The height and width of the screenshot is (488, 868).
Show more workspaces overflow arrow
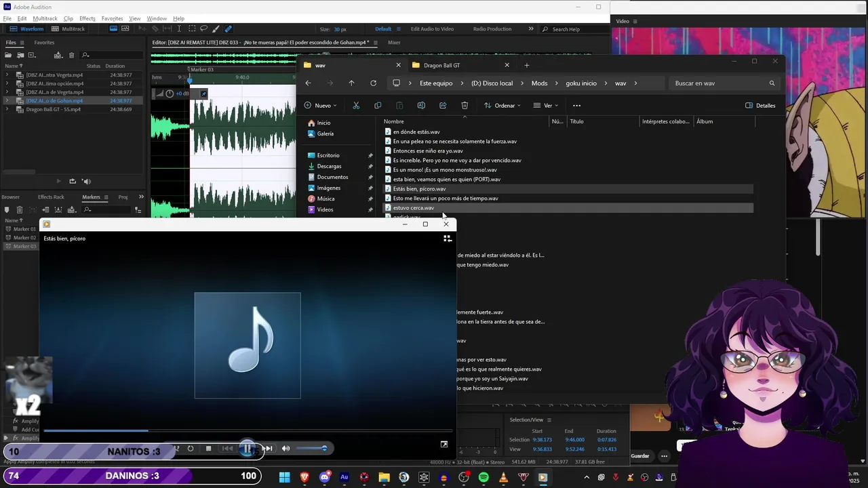[530, 29]
